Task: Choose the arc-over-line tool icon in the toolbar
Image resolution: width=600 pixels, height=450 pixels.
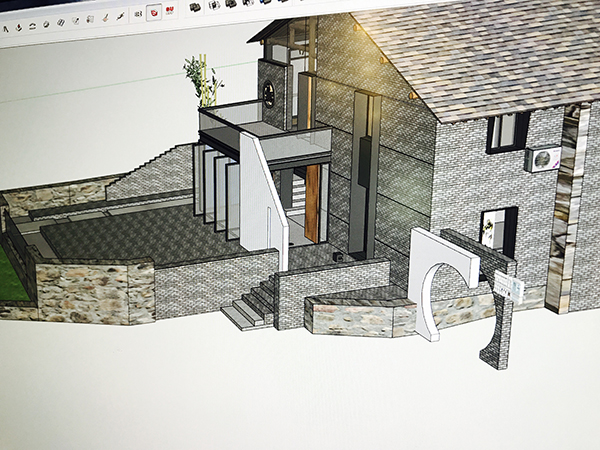Action: click(x=33, y=26)
